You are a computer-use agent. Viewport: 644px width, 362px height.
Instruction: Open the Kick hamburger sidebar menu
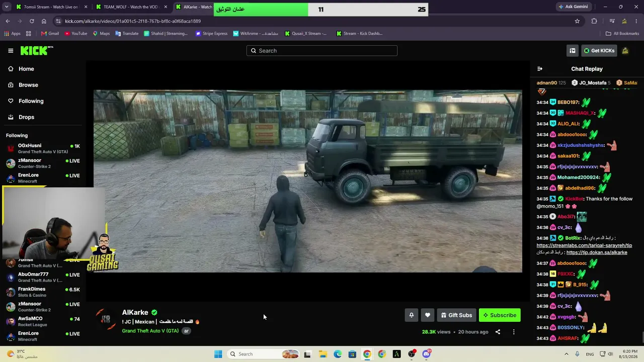coord(11,51)
